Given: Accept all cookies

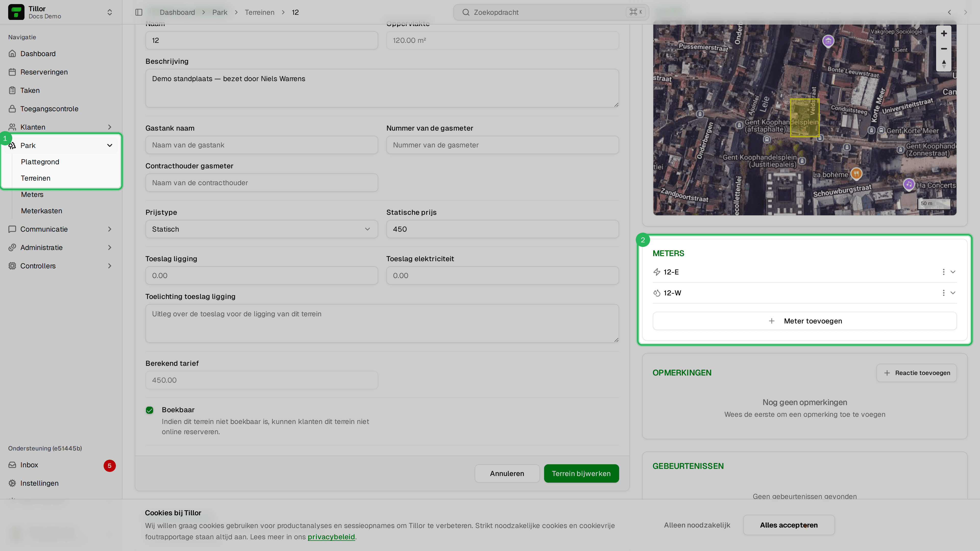Looking at the screenshot, I should (789, 525).
